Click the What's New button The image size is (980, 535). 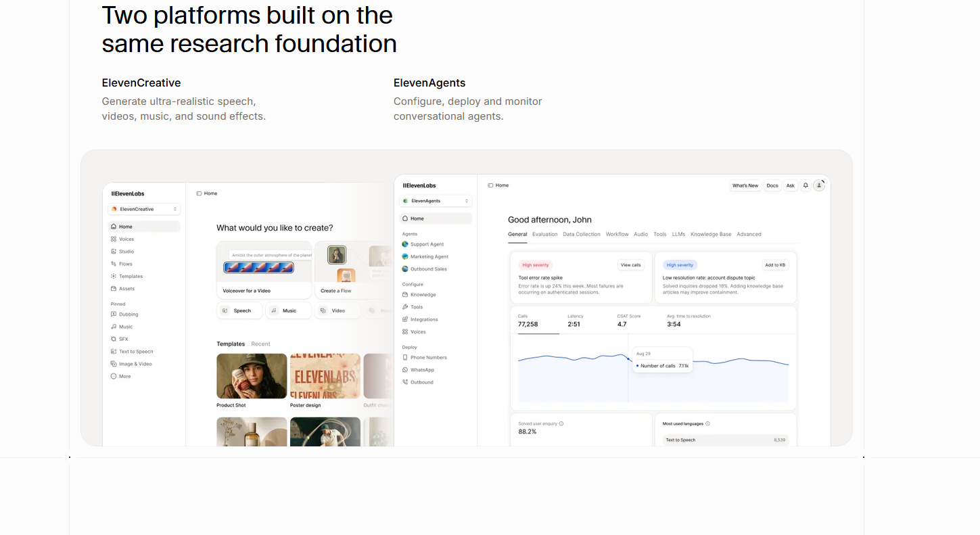coord(745,185)
